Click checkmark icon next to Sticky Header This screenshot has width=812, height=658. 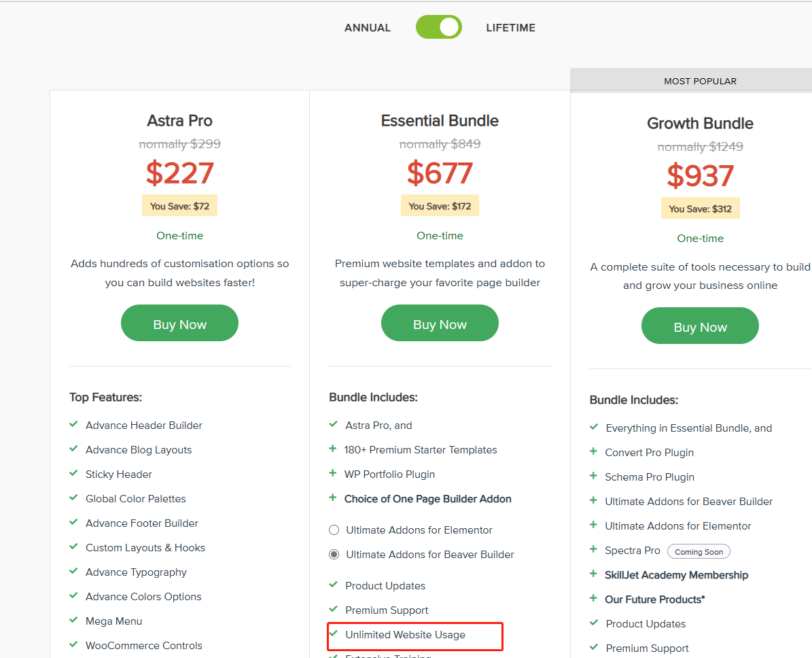(x=73, y=474)
